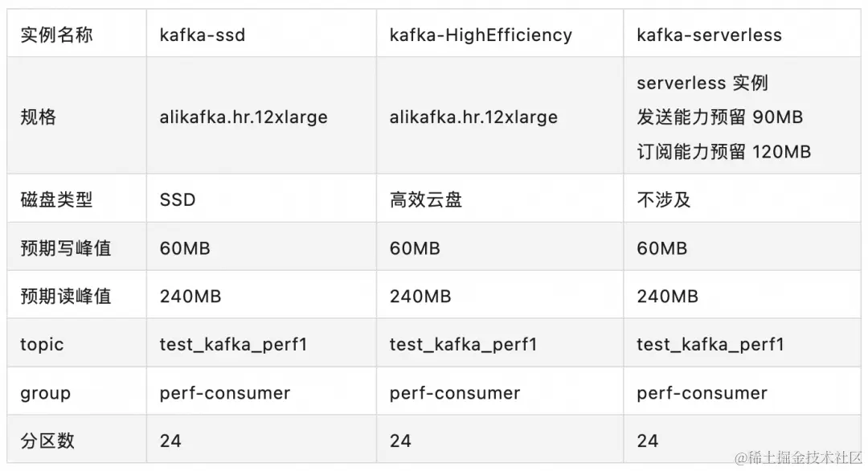
Task: Click the 预期写峰值 row label
Action: (66, 248)
